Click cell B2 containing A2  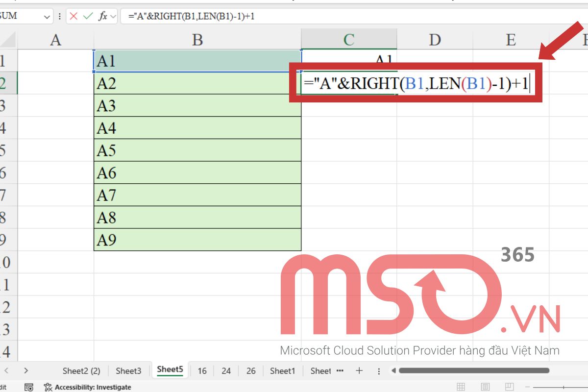[197, 83]
